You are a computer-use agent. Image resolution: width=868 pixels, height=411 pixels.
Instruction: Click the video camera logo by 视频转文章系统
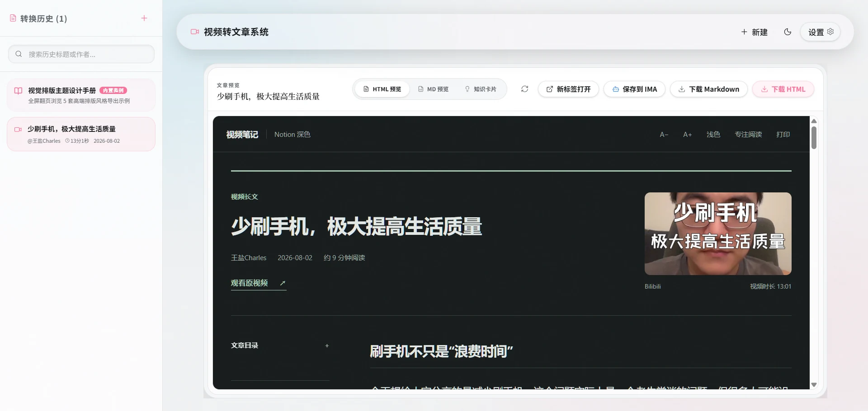(195, 32)
